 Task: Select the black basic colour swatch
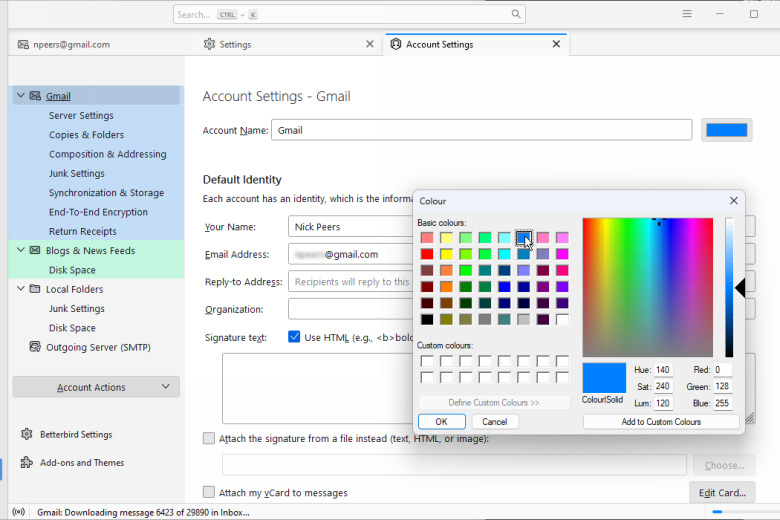click(x=427, y=319)
